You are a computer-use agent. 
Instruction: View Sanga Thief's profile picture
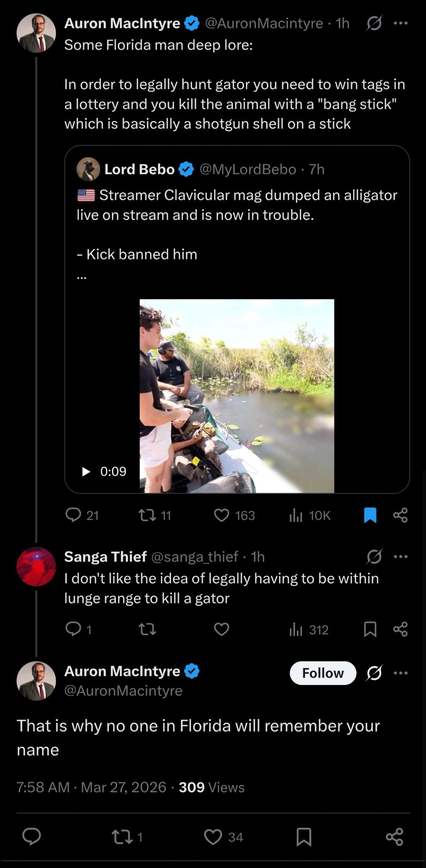point(36,566)
